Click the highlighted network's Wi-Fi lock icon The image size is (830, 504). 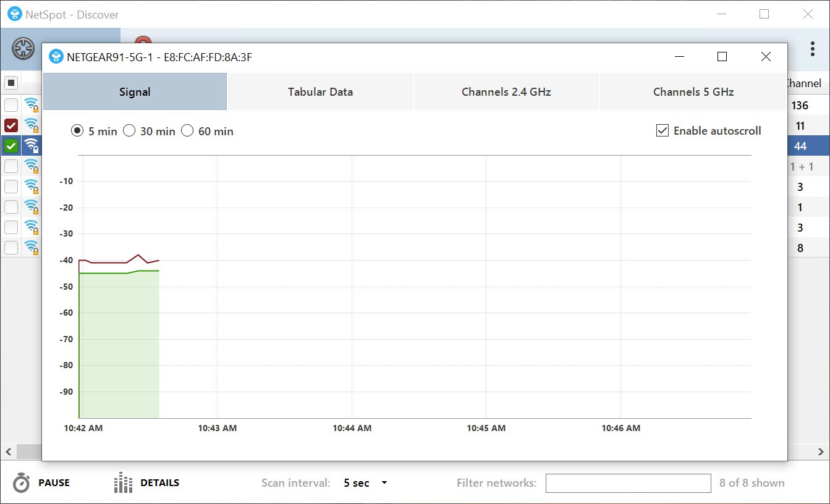[31, 146]
